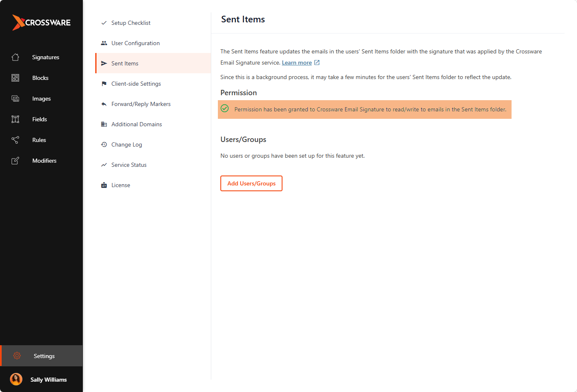Click the Modifiers edit icon

[15, 161]
